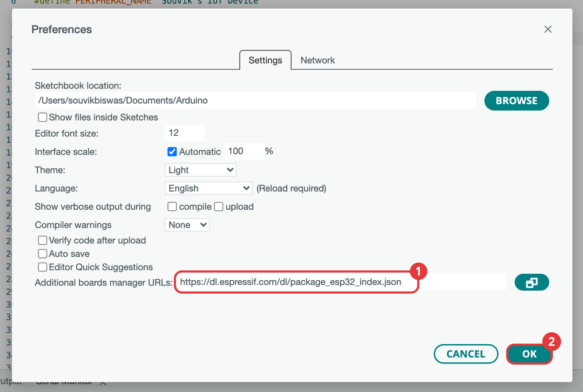Uncheck Automatic interface scale
This screenshot has width=583, height=392.
coord(171,151)
